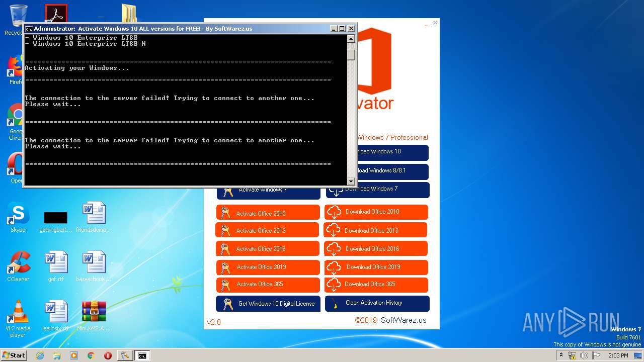Open Opera from the taskbar
The width and height of the screenshot is (644, 362).
click(x=108, y=355)
